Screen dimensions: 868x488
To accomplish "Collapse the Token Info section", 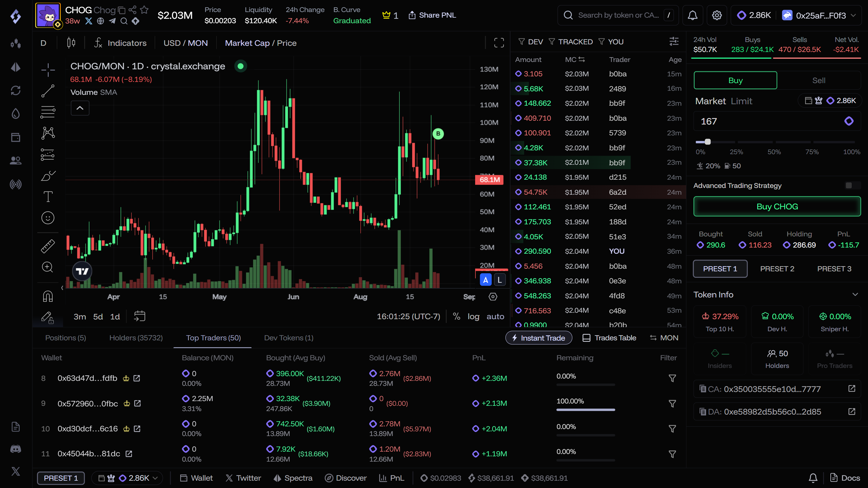I will coord(855,295).
